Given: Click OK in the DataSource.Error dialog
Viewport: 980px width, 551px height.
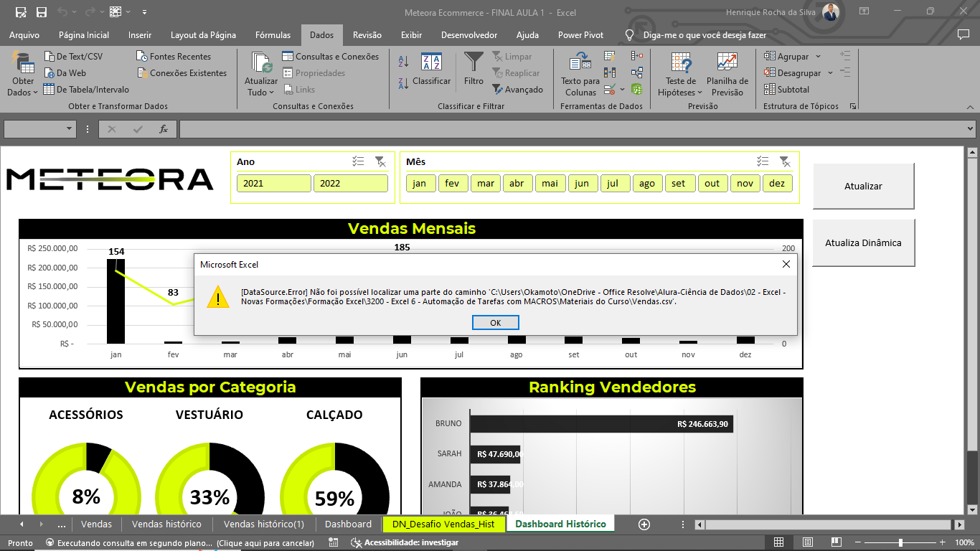Looking at the screenshot, I should click(495, 323).
